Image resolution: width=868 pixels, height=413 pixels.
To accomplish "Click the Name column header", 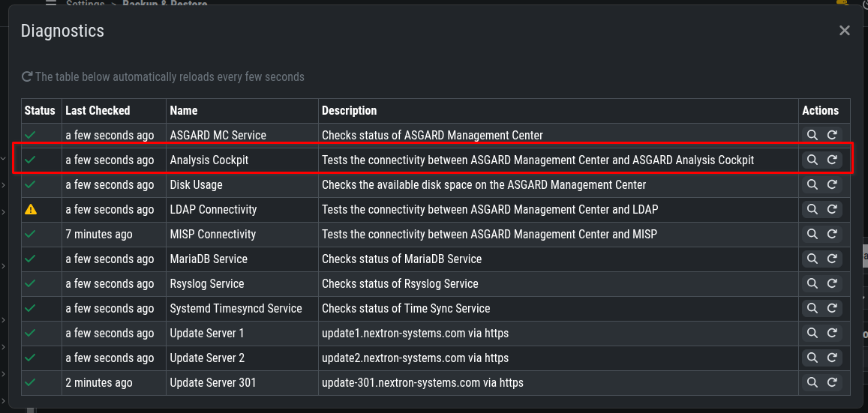I will tap(184, 110).
